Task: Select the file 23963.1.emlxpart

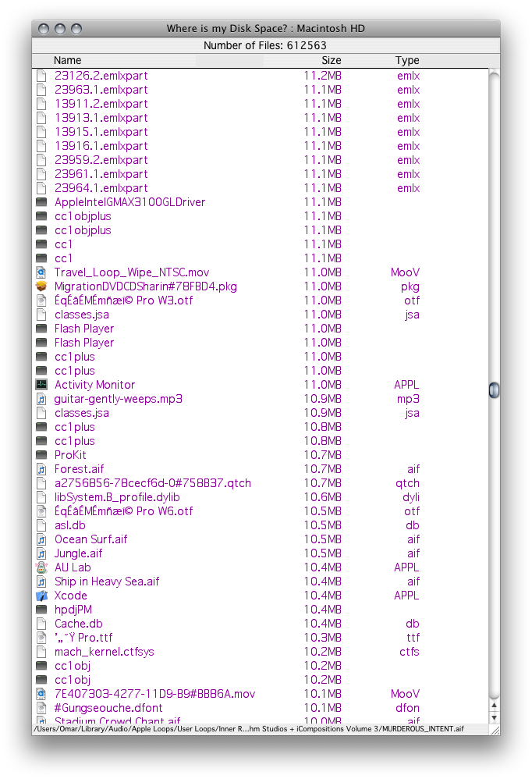Action: (x=101, y=90)
